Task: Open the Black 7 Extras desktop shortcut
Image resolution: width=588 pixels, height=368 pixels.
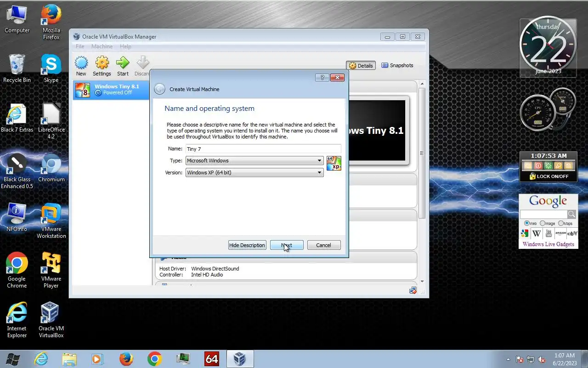Action: point(17,119)
